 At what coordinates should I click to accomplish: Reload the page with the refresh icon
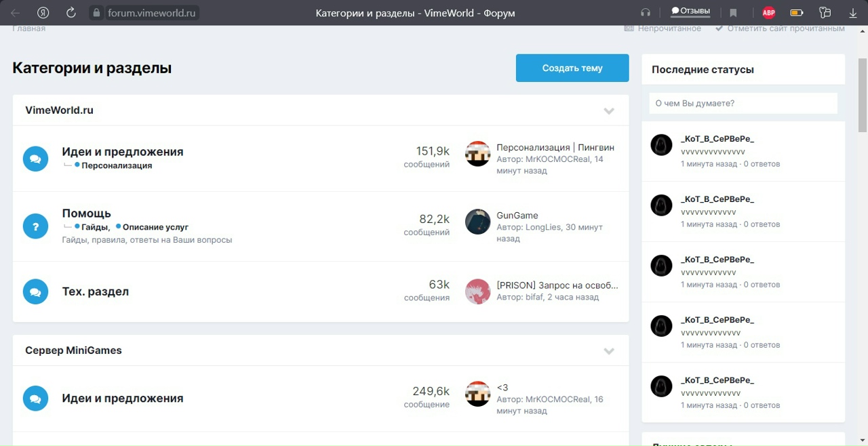coord(71,13)
